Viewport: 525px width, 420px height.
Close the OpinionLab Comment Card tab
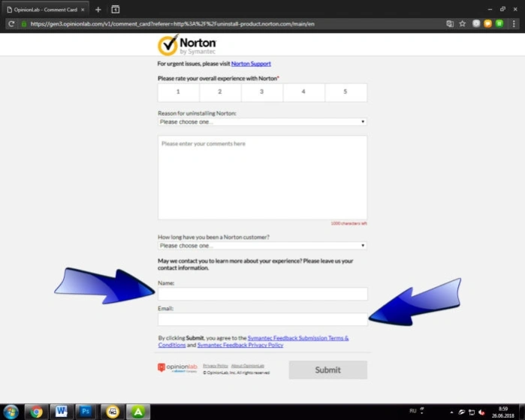coord(83,10)
